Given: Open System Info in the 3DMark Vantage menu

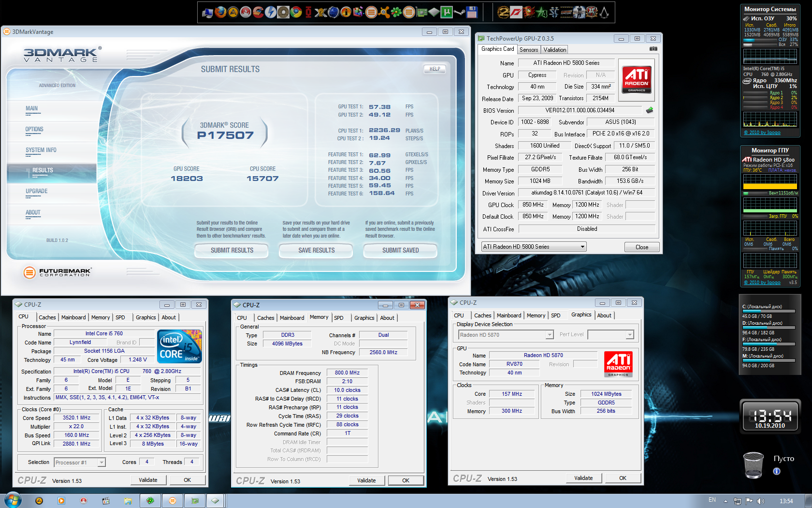Looking at the screenshot, I should click(x=41, y=150).
